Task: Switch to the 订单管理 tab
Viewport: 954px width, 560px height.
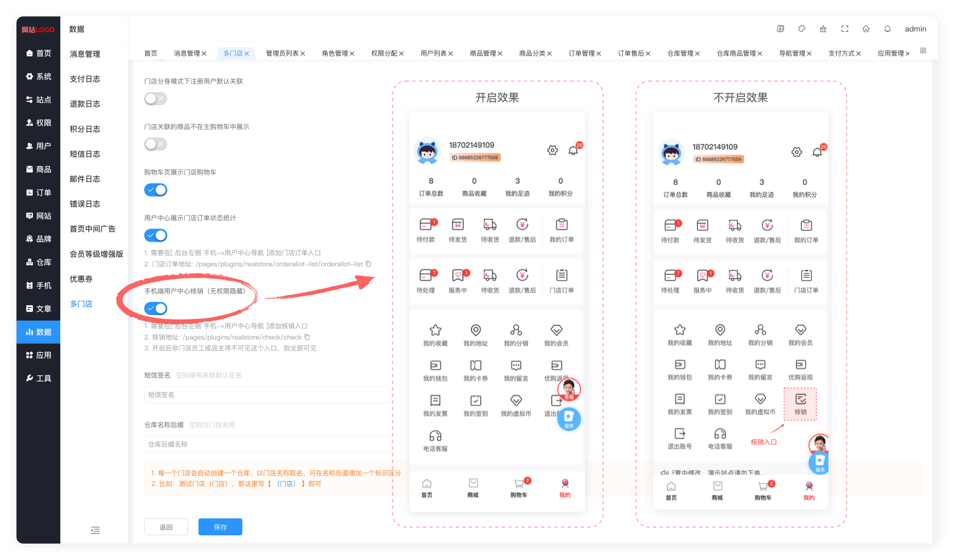Action: click(x=581, y=53)
